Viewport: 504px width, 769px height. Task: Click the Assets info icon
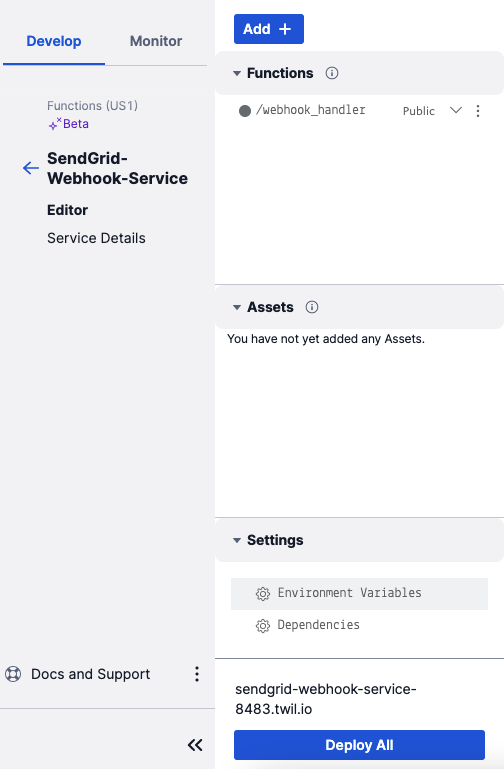(312, 307)
